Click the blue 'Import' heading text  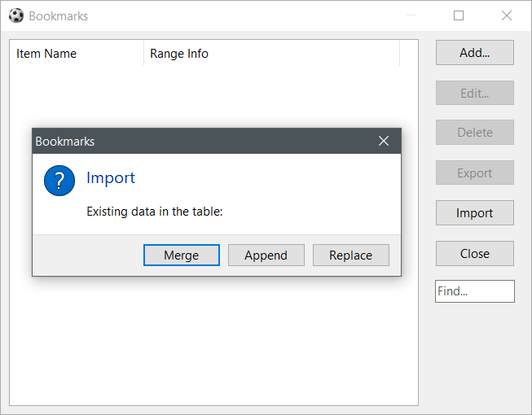[111, 178]
